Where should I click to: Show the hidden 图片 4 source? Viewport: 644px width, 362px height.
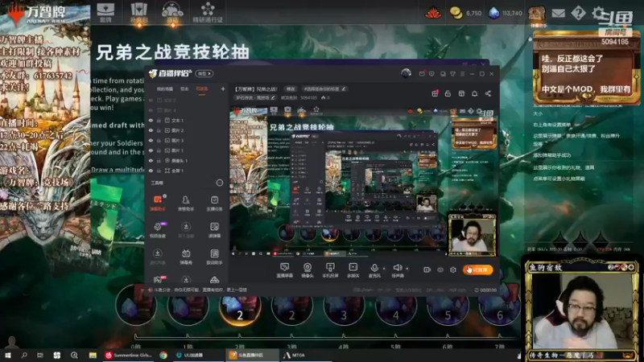click(151, 110)
